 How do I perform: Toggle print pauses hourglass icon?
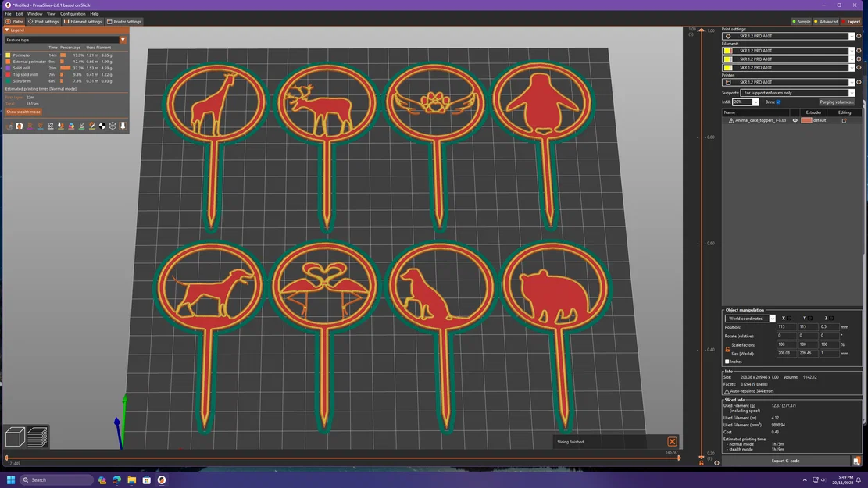point(81,126)
